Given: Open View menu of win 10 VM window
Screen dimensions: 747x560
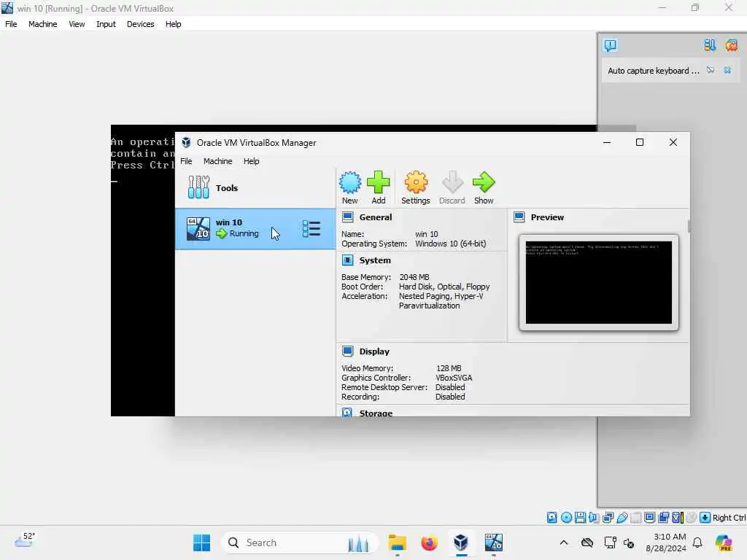Looking at the screenshot, I should click(77, 24).
